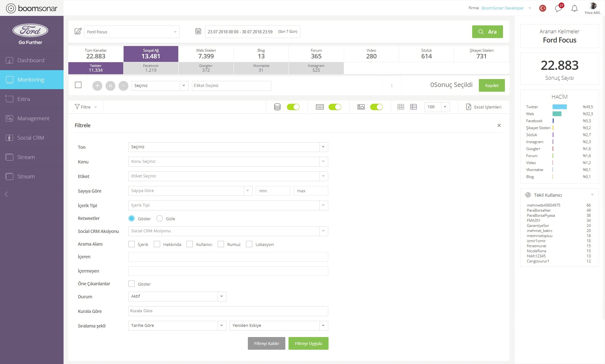605x364 pixels.
Task: Select the Web Siteleri tab
Action: coord(206,54)
